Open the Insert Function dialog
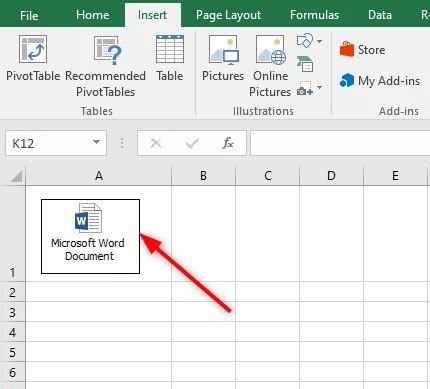This screenshot has width=430, height=389. point(228,143)
